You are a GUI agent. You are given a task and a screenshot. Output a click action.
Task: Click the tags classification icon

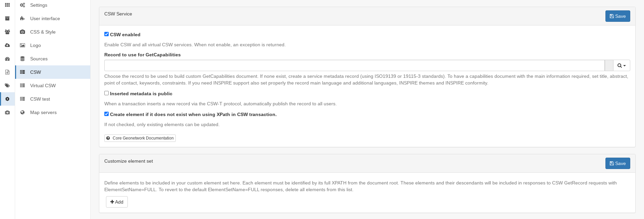point(7,86)
